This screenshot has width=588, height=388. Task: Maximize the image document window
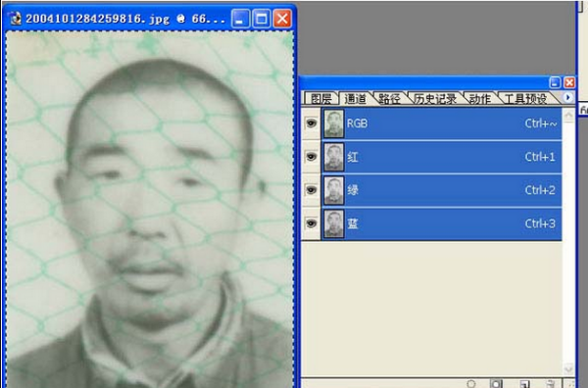[x=262, y=19]
